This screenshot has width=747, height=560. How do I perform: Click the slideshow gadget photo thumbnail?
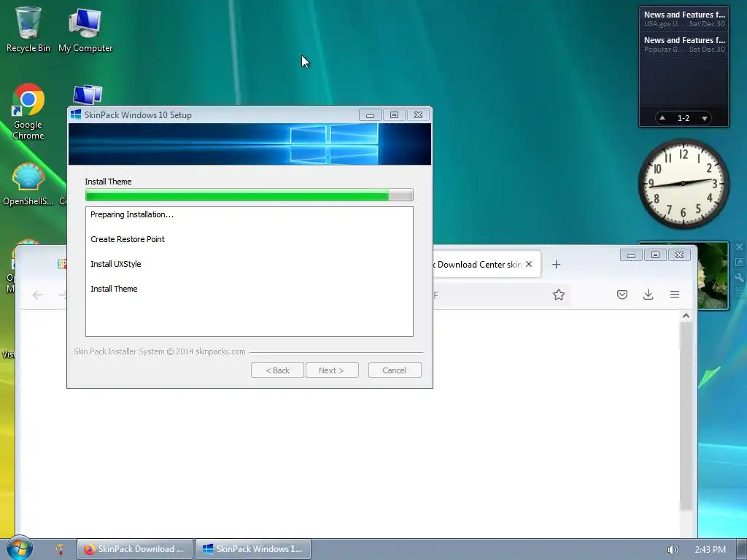point(713,276)
